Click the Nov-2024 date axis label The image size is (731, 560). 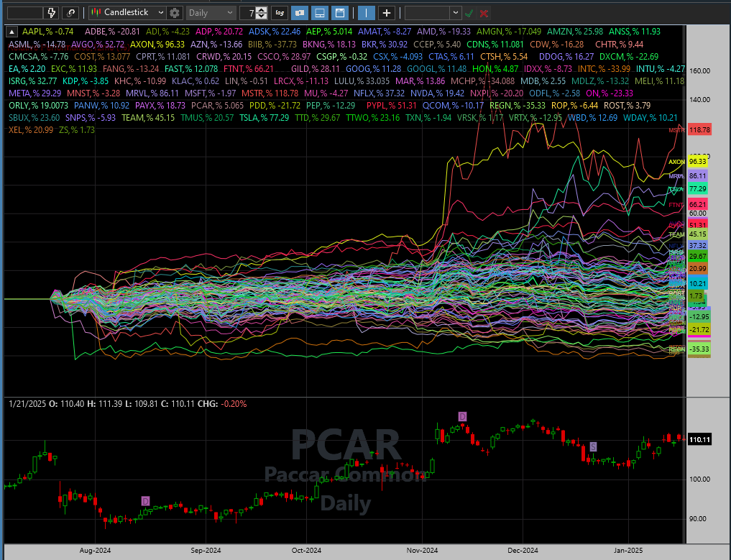(422, 550)
